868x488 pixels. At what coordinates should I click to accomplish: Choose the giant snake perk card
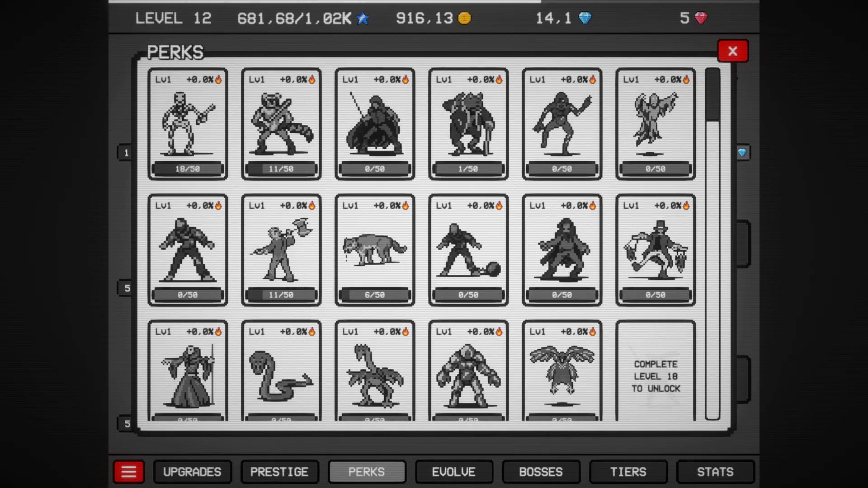coord(281,371)
